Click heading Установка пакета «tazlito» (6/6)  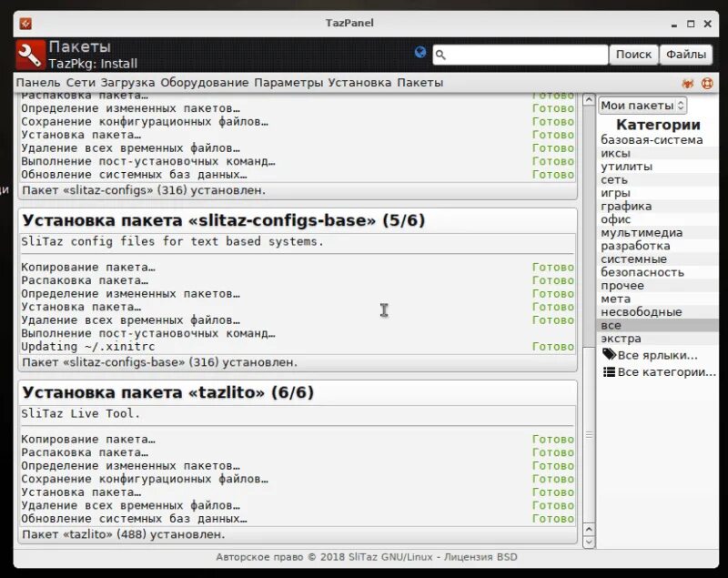click(x=167, y=392)
